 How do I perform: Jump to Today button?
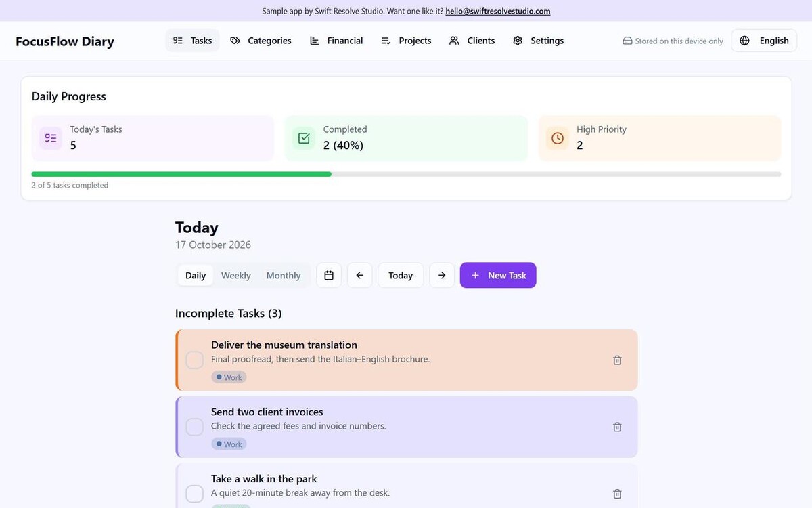click(x=401, y=275)
